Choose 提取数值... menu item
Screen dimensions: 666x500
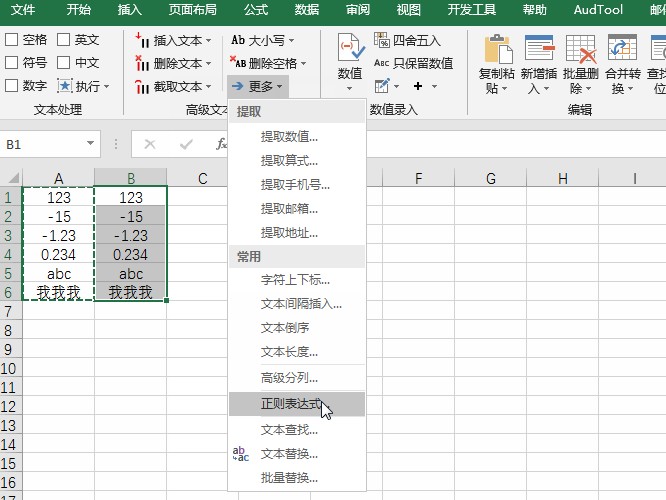click(297, 137)
